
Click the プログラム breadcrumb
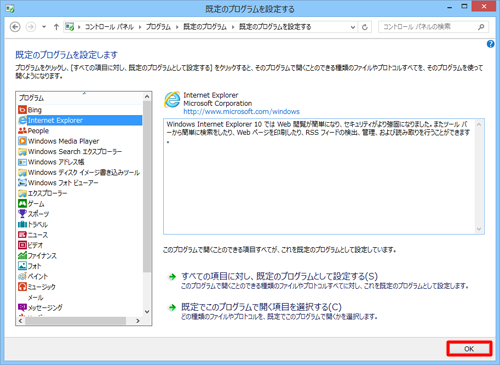point(158,27)
